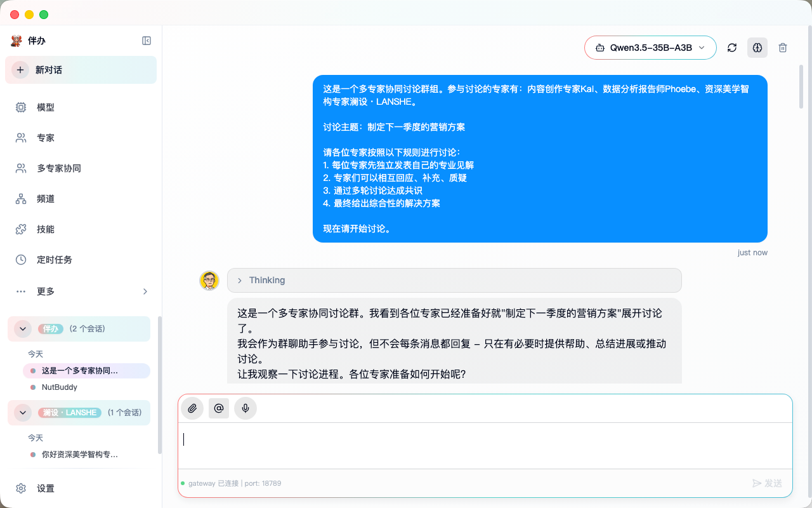Viewport: 812px width, 508px height.
Task: Attach a file with the paperclip icon
Action: [192, 408]
